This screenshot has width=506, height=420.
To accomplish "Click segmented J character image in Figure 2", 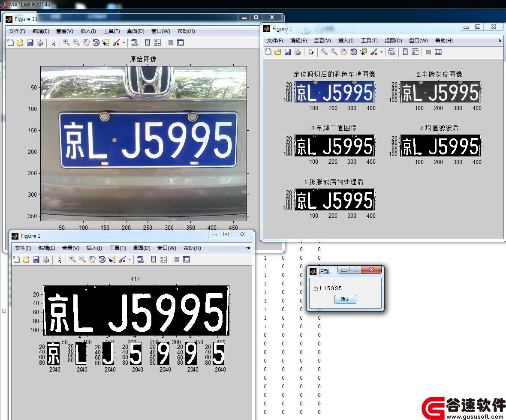I will (x=108, y=353).
